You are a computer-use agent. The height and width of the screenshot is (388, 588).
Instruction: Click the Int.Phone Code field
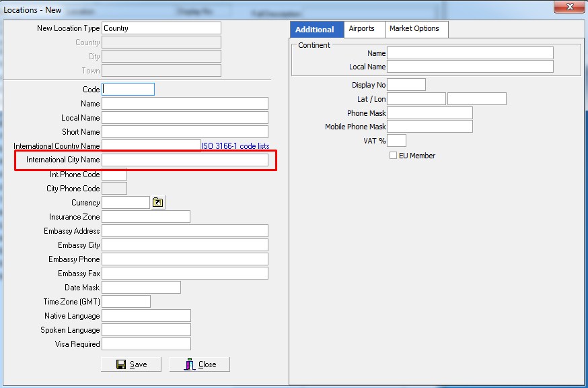(x=114, y=174)
